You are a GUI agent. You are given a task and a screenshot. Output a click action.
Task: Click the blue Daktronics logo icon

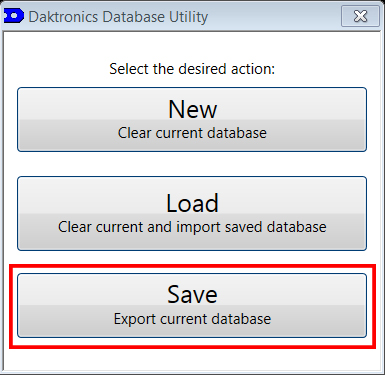tap(14, 16)
